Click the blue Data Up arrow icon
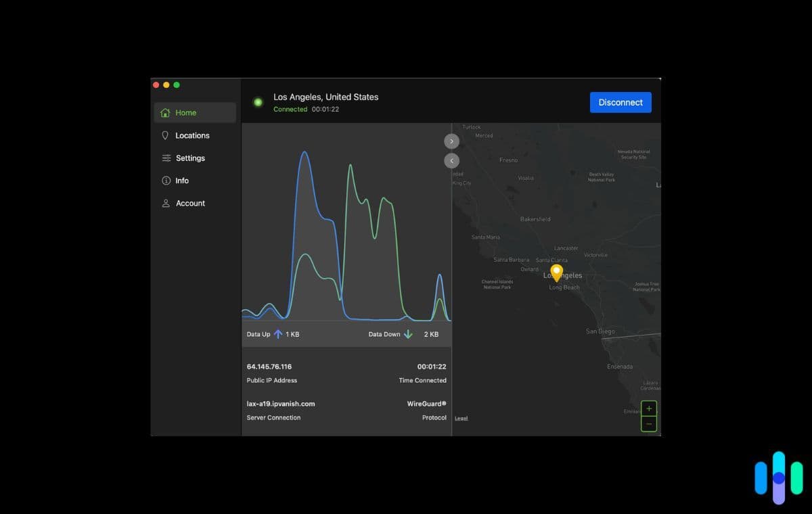 point(277,334)
